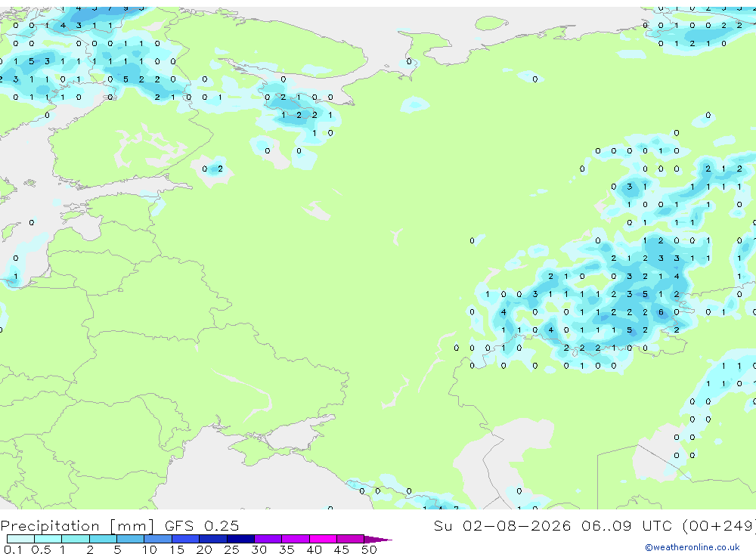This screenshot has height=554, width=756.
Task: Click the 30–35 mm purple legend swatch
Action: pyautogui.click(x=268, y=539)
